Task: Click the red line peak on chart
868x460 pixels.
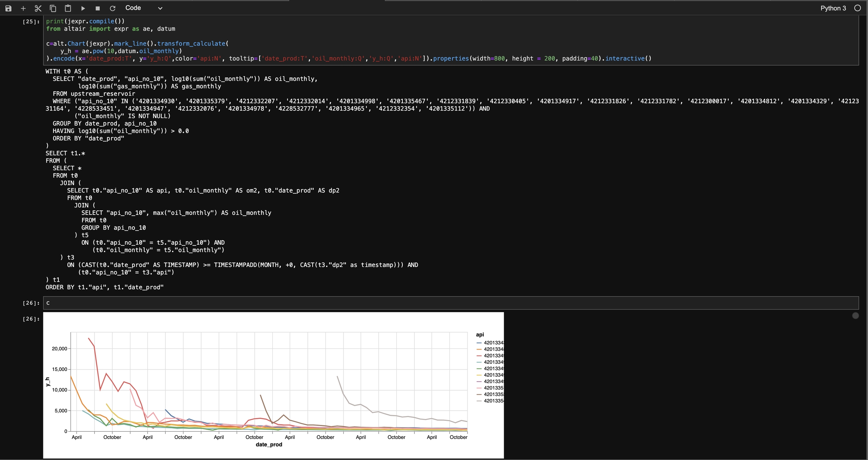Action: 89,338
